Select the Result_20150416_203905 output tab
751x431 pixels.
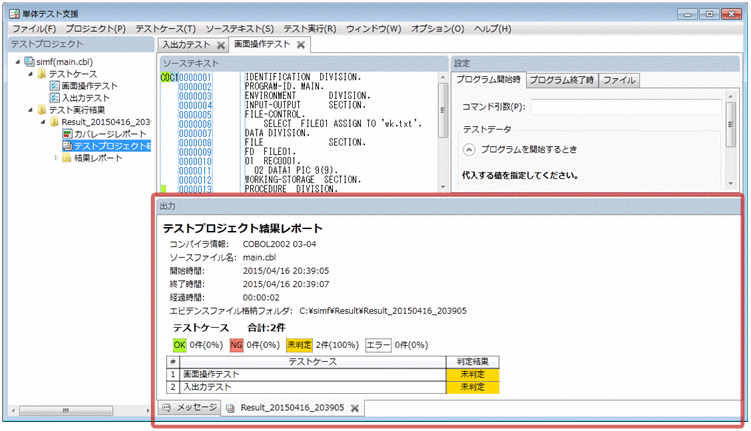coord(292,408)
